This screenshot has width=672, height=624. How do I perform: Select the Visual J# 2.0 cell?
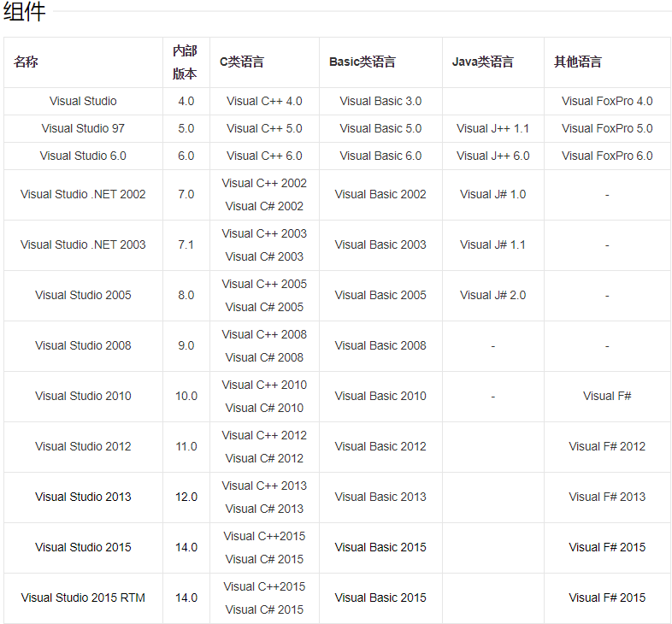click(492, 295)
